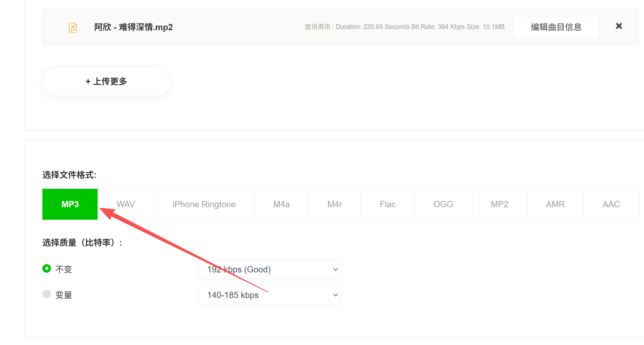
Task: Click chevron arrow of 192 kbps dropdown
Action: [335, 269]
